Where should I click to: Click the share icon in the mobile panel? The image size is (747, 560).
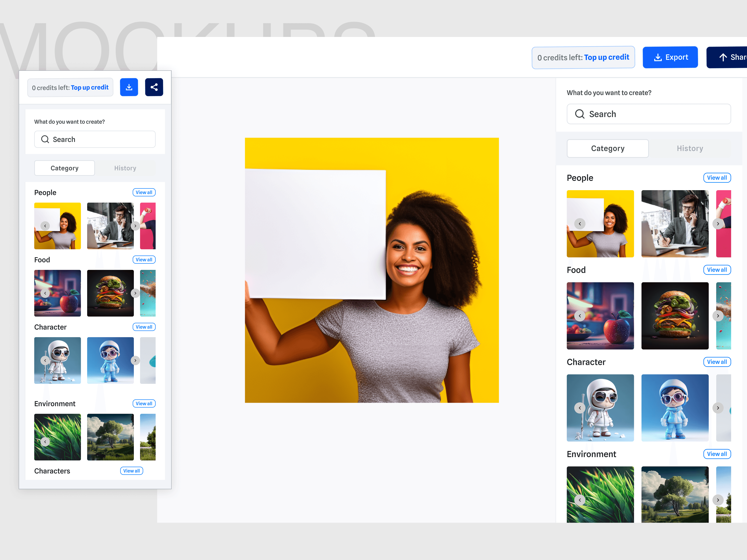click(x=154, y=87)
